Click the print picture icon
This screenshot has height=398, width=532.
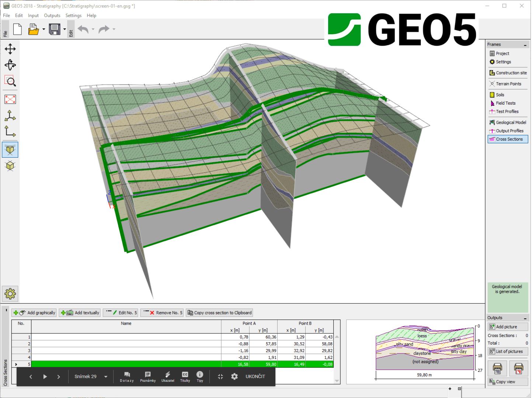click(x=497, y=368)
